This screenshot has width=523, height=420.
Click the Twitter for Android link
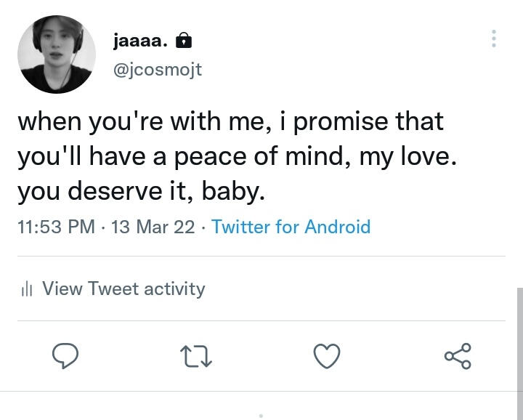point(291,227)
